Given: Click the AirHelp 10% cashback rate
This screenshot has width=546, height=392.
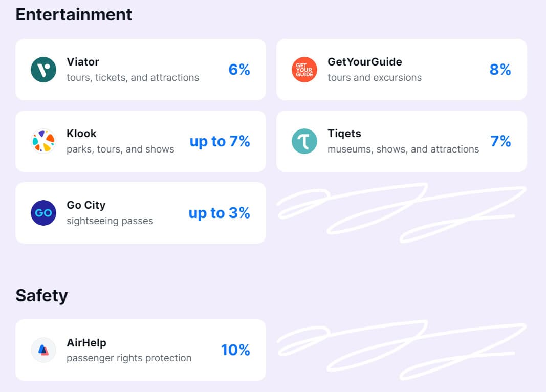Looking at the screenshot, I should 235,350.
